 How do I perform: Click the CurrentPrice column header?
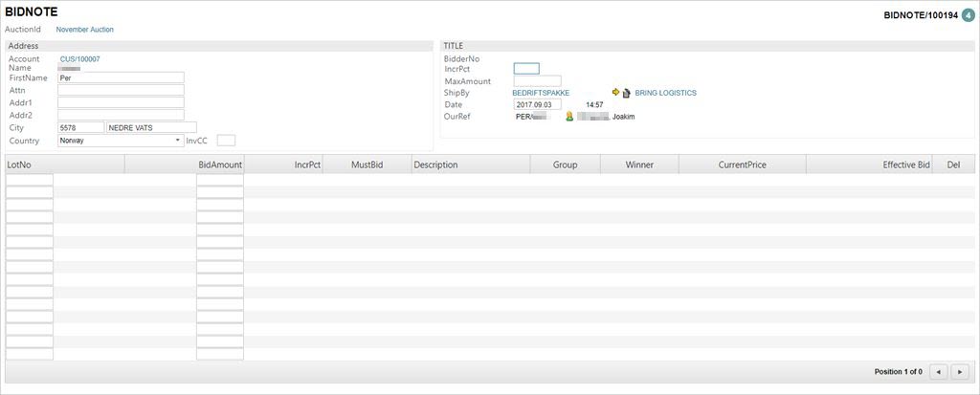pos(742,165)
